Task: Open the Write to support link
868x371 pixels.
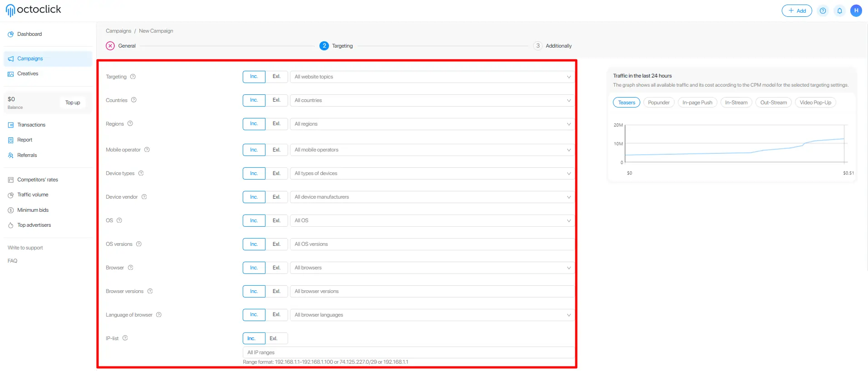Action: click(x=25, y=248)
